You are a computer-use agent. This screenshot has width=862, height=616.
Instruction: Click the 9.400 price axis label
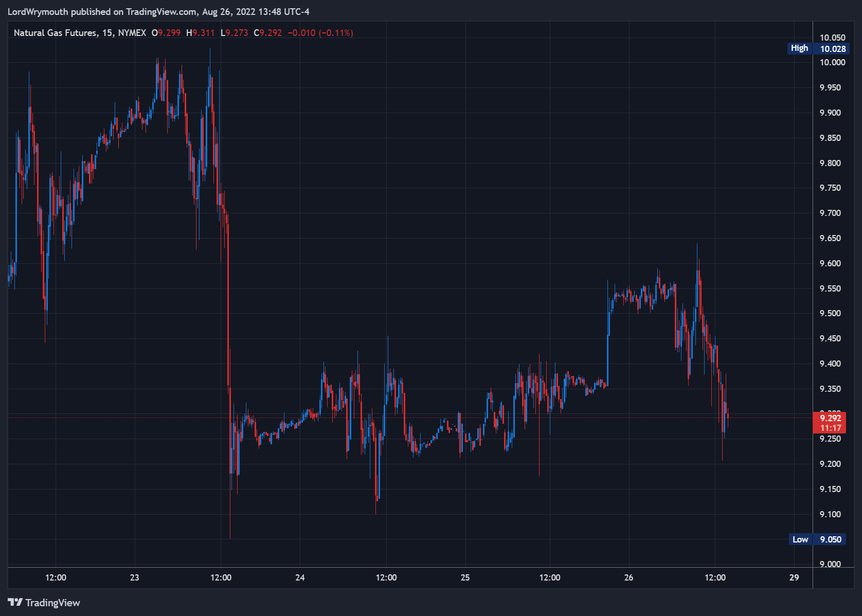click(830, 364)
